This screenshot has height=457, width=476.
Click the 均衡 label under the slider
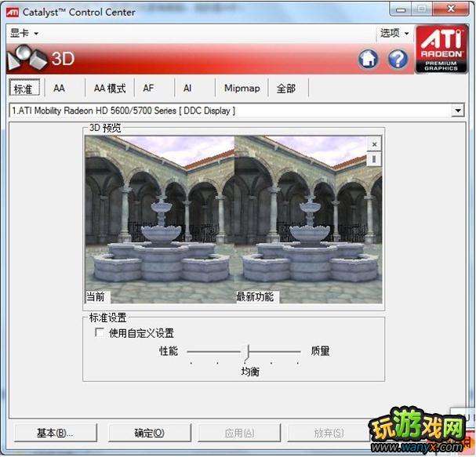coord(250,371)
